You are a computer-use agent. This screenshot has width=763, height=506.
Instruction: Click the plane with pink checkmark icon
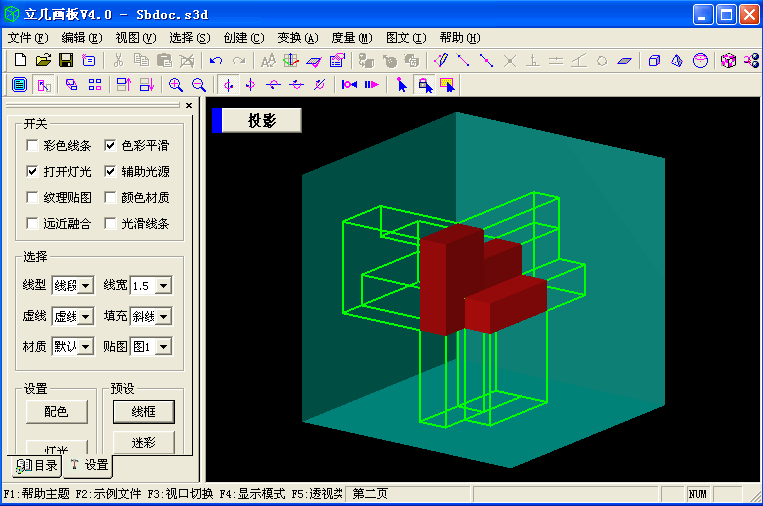pyautogui.click(x=314, y=61)
